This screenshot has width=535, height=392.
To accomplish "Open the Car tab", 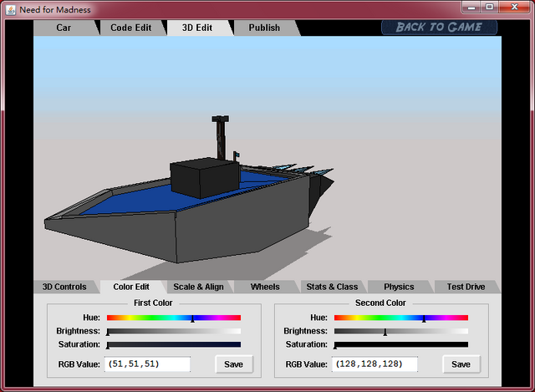I will (x=64, y=28).
